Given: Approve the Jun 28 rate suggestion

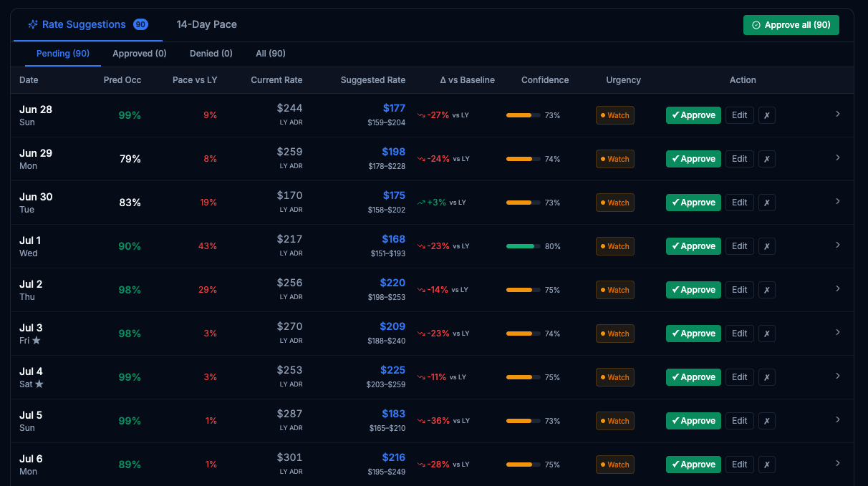Looking at the screenshot, I should click(693, 115).
